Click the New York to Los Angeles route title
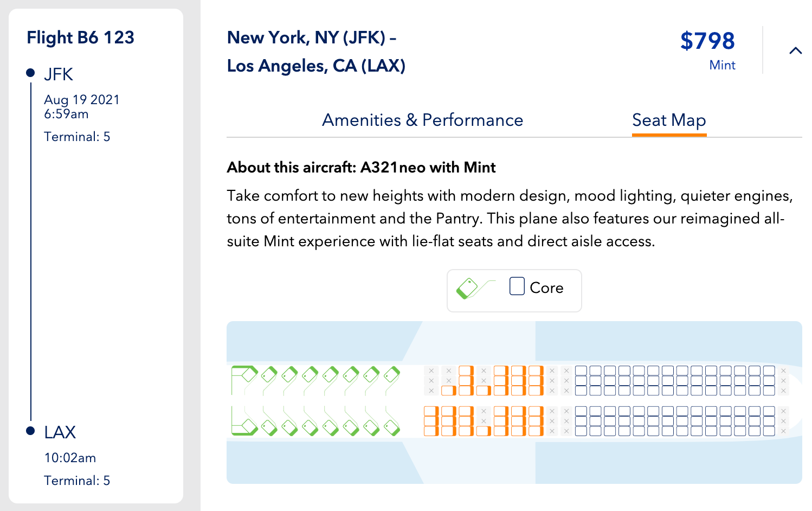Image resolution: width=812 pixels, height=511 pixels. [316, 52]
